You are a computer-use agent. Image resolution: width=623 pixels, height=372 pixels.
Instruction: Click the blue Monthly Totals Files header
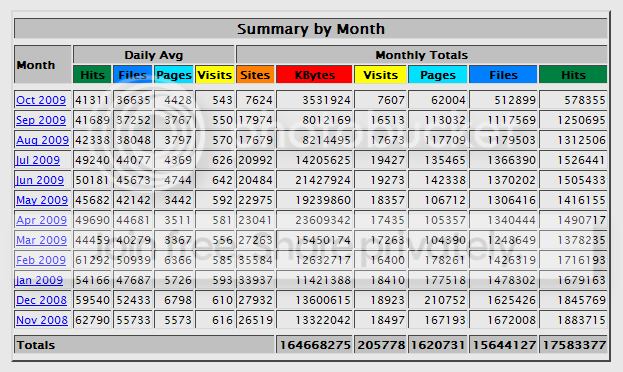tap(503, 75)
